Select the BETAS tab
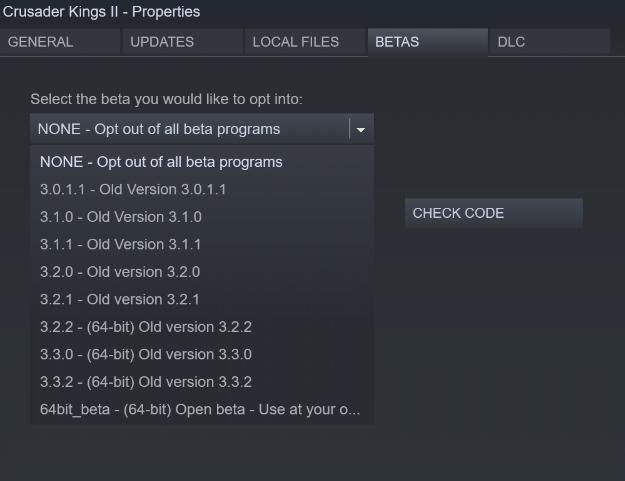The height and width of the screenshot is (481, 625). pos(427,42)
